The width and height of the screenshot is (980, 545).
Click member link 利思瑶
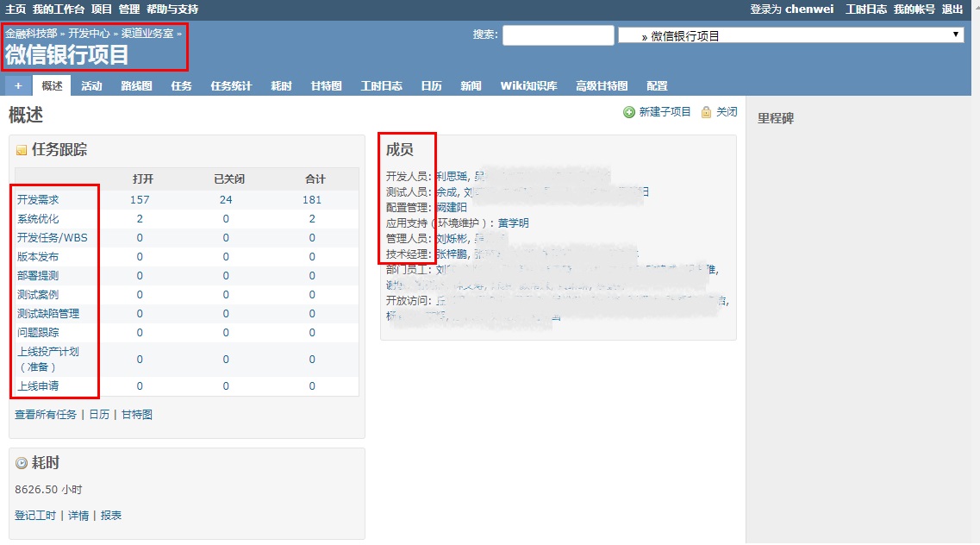(452, 176)
